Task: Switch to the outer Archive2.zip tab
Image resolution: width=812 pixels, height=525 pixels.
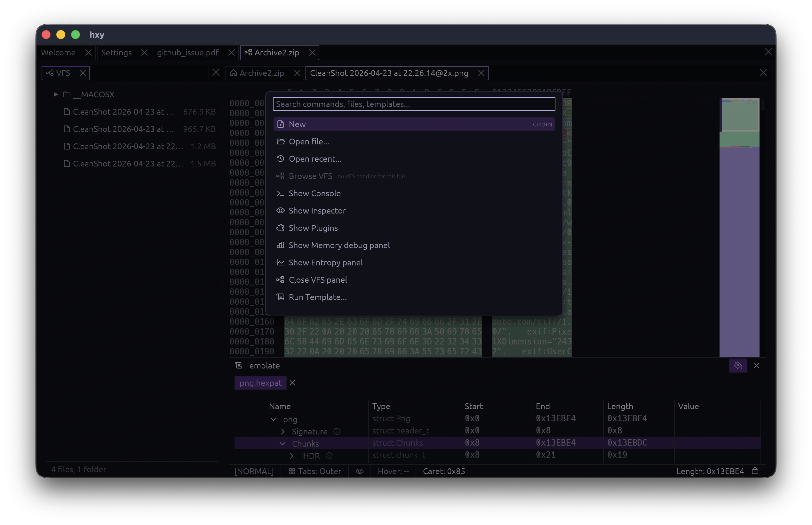Action: [276, 52]
